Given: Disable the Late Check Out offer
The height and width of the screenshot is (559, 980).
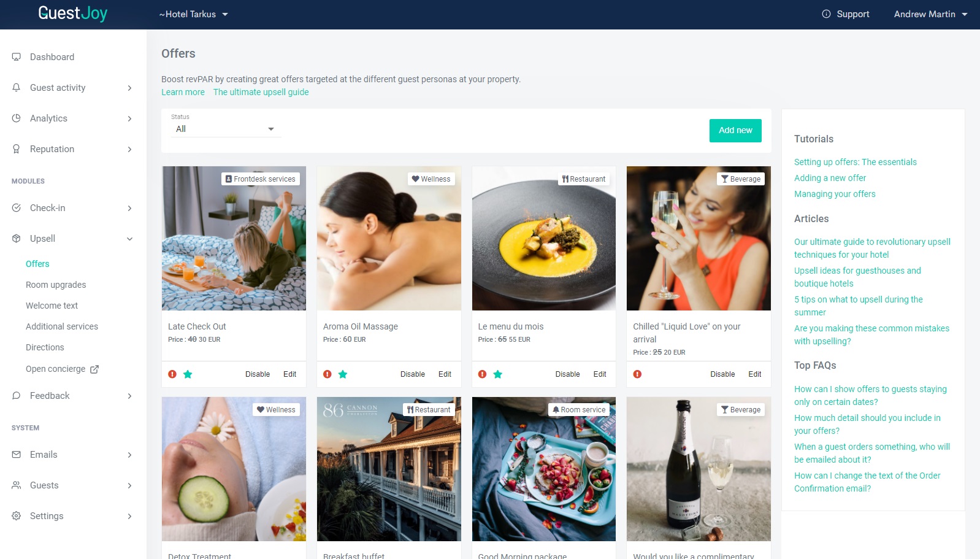Looking at the screenshot, I should [x=258, y=374].
